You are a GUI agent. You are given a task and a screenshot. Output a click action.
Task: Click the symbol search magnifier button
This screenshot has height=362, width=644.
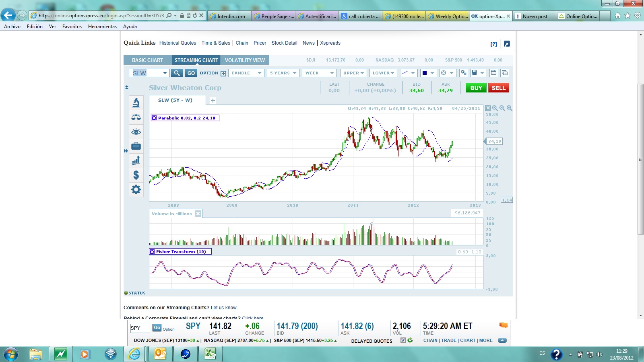(x=177, y=73)
